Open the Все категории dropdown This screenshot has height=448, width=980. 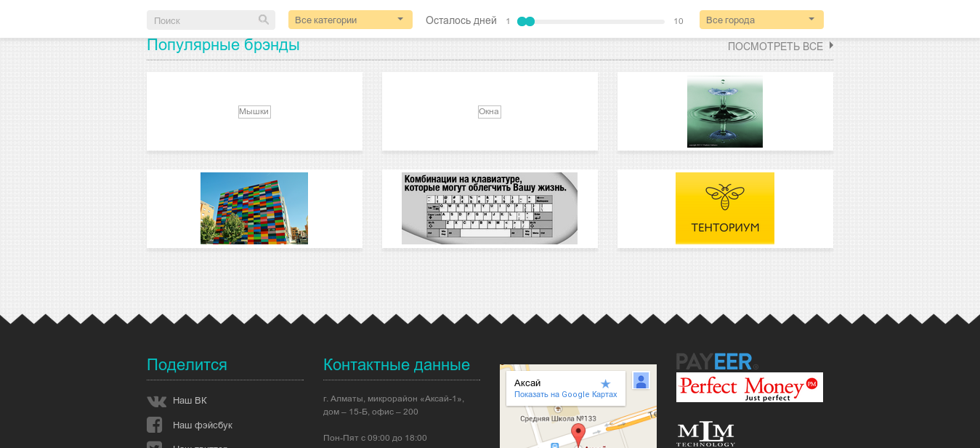pos(350,20)
